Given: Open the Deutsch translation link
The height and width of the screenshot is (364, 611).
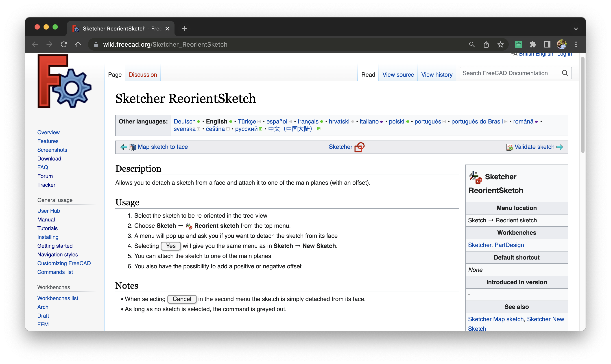Looking at the screenshot, I should [x=185, y=121].
